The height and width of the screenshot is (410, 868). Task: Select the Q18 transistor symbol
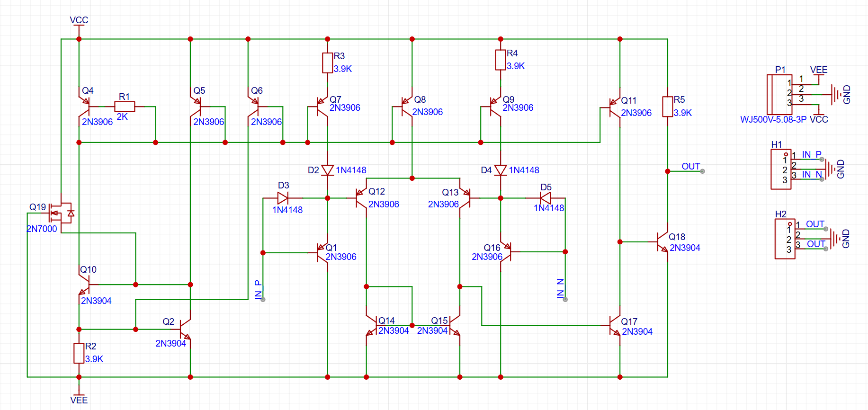click(x=662, y=242)
